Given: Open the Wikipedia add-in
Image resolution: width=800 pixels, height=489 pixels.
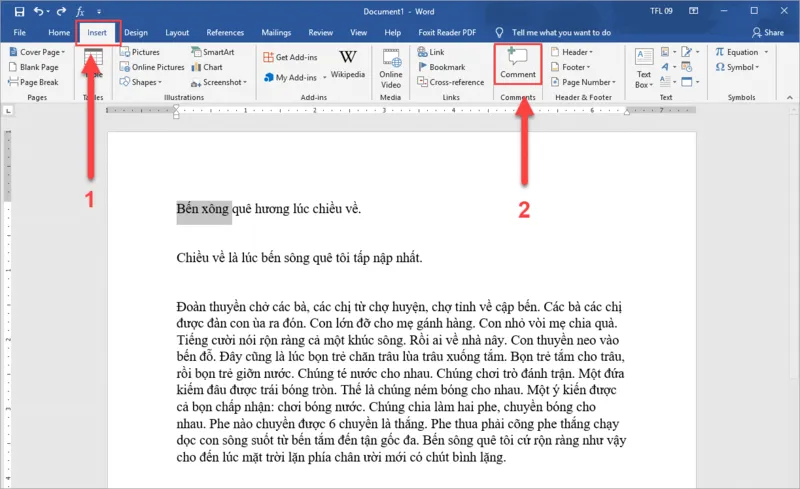Looking at the screenshot, I should (348, 64).
